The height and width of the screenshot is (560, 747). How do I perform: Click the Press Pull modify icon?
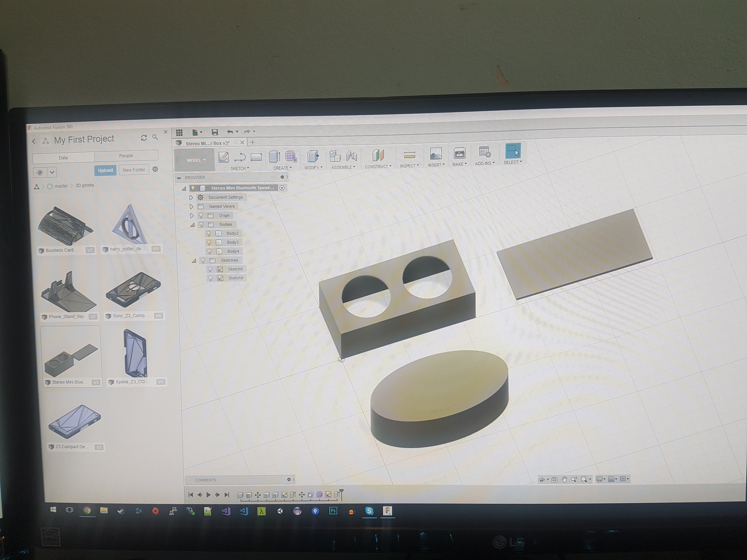pyautogui.click(x=313, y=156)
